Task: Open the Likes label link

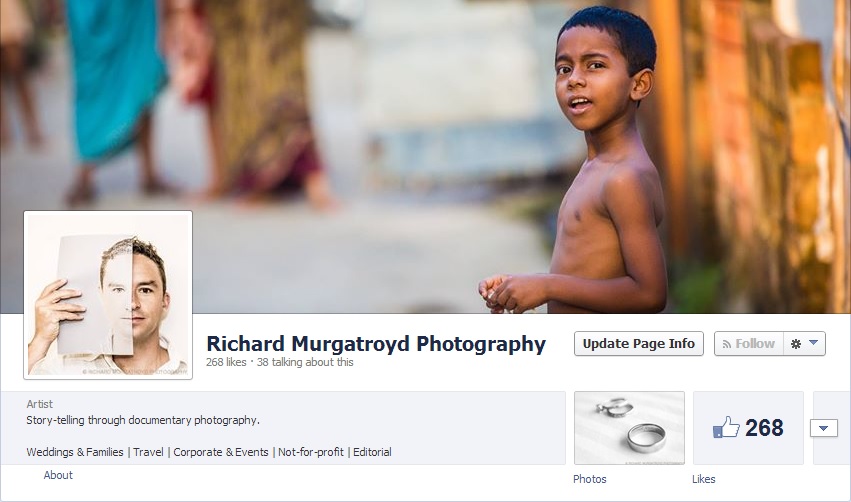Action: (x=704, y=479)
